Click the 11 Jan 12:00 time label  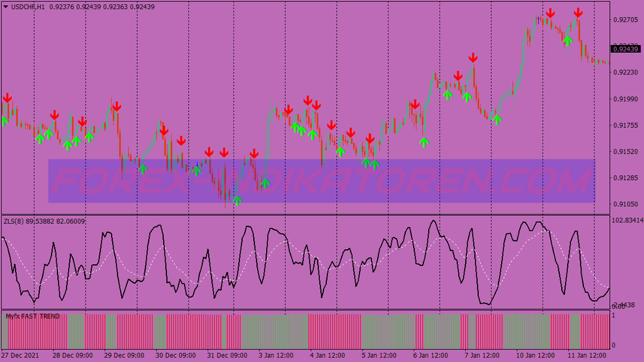[x=587, y=355]
